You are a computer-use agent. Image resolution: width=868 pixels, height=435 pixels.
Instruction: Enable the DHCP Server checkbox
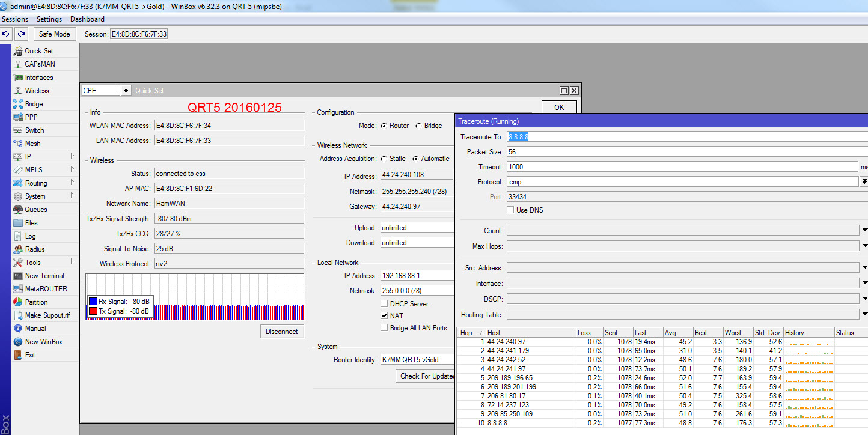[384, 304]
